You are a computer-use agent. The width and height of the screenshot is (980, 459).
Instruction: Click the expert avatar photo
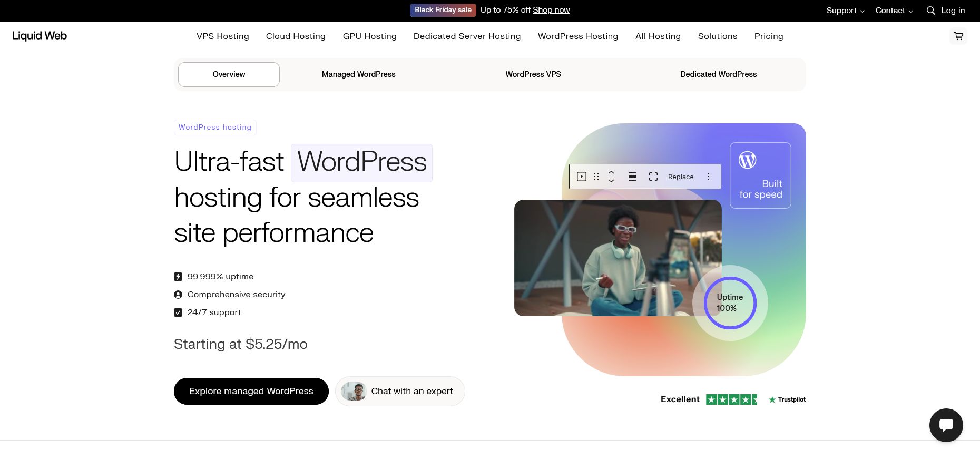click(354, 391)
